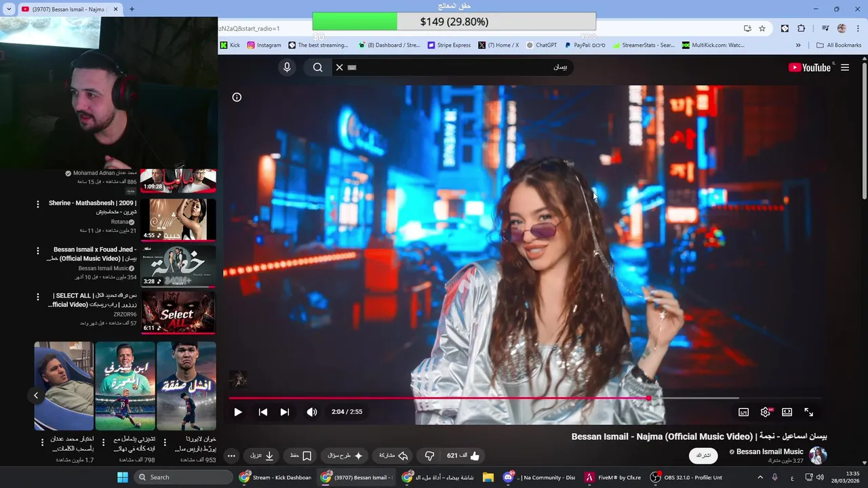Viewport: 868px width, 488px height.
Task: Open the Short with crying player
Action: [186, 386]
